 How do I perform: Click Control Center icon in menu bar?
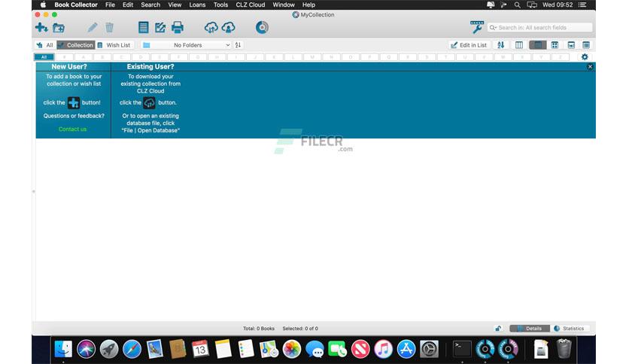pos(582,5)
